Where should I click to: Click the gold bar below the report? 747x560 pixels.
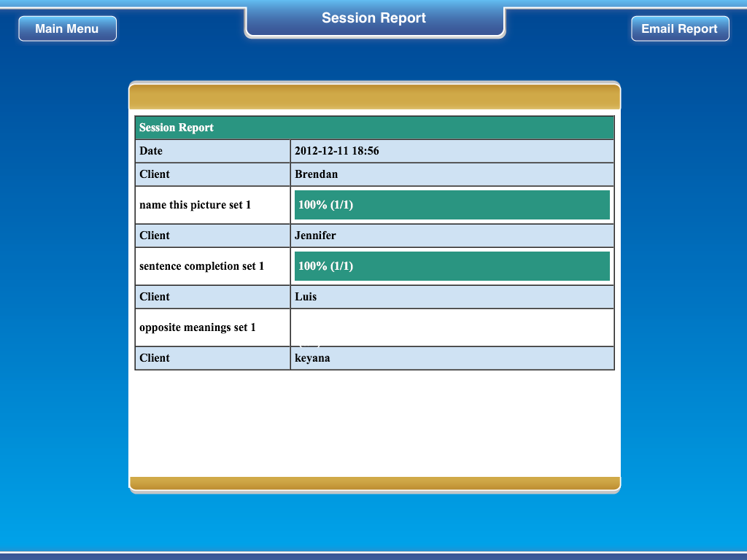pos(373,482)
